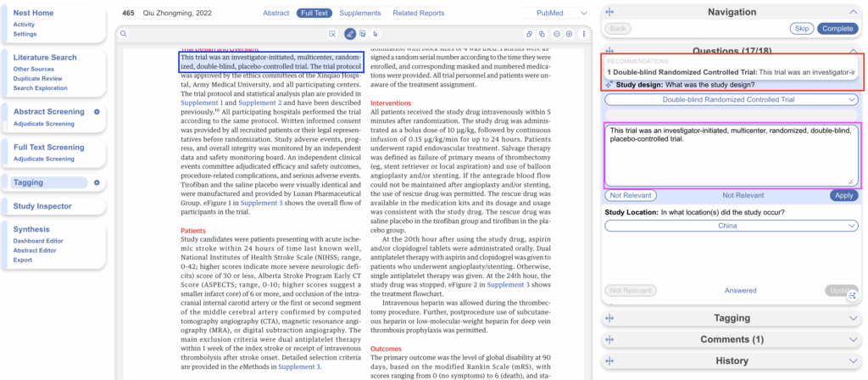The width and height of the screenshot is (868, 380).
Task: Click the study design annotation text box
Action: pyautogui.click(x=730, y=154)
